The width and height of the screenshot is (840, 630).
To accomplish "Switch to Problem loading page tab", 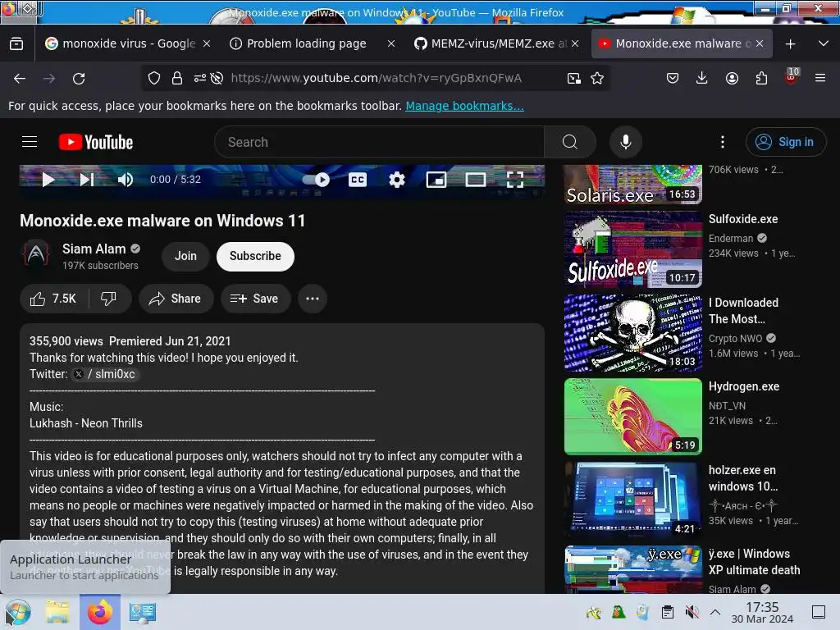I will 306,43.
